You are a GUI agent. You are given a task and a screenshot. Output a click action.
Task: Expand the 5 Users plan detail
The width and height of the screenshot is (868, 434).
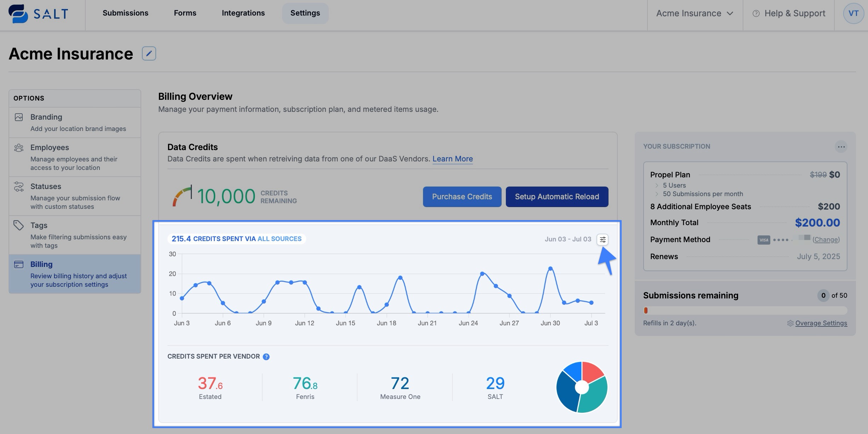coord(657,185)
